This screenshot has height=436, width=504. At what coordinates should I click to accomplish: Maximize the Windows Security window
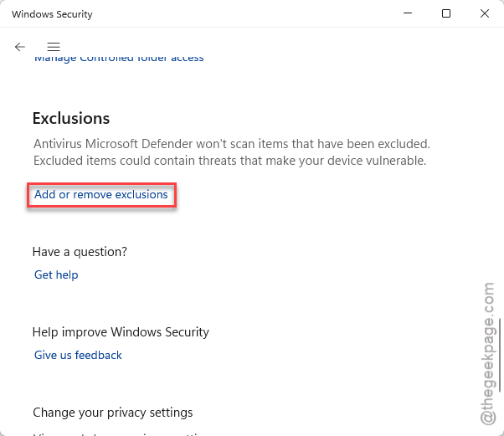[x=446, y=13]
